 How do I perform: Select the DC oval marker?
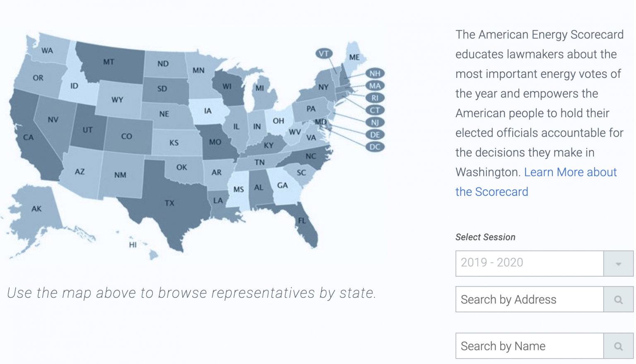(375, 146)
